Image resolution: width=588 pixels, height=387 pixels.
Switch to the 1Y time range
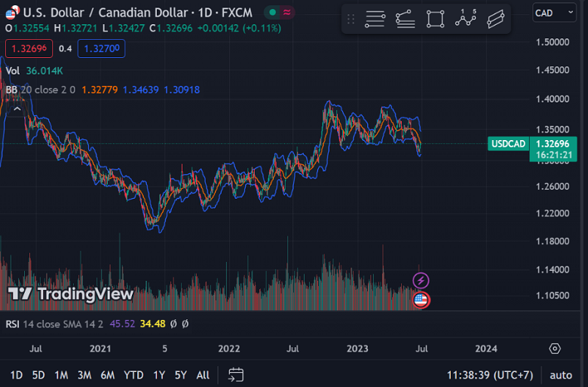point(159,374)
